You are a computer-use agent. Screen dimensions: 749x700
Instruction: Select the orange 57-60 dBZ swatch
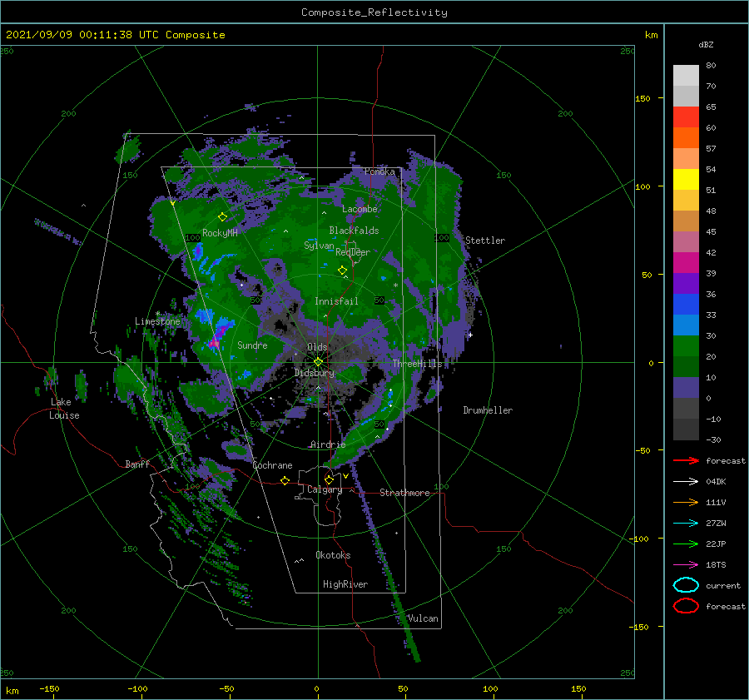tap(686, 137)
